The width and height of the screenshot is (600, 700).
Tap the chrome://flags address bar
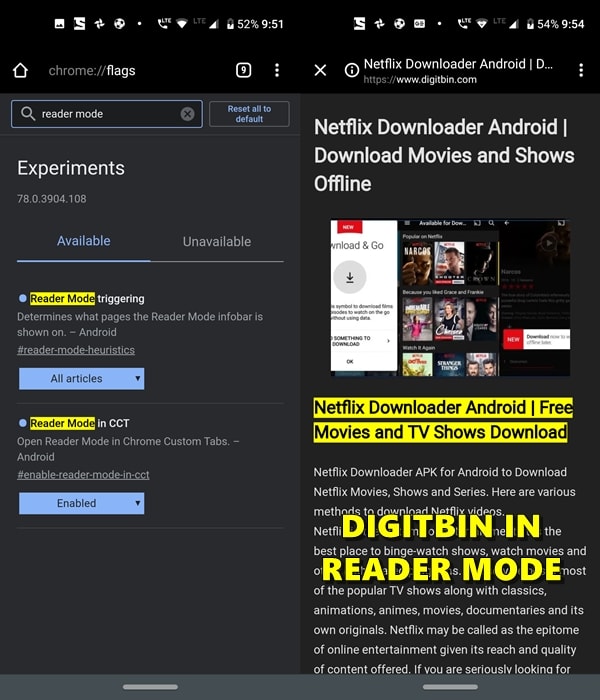click(130, 70)
